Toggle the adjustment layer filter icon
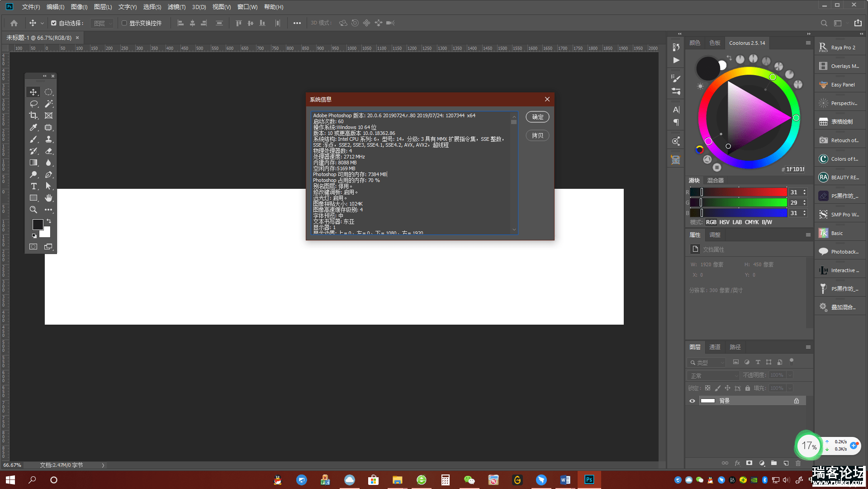The height and width of the screenshot is (489, 868). click(747, 362)
